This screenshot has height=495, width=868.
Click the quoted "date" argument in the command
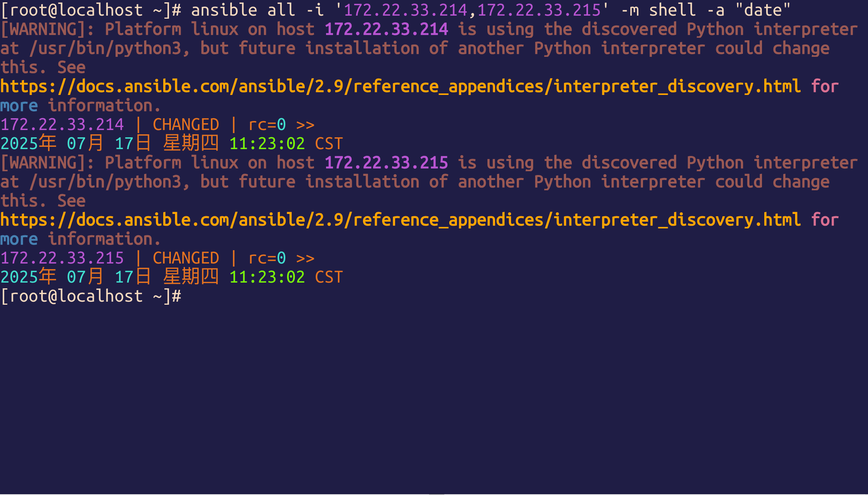click(763, 10)
